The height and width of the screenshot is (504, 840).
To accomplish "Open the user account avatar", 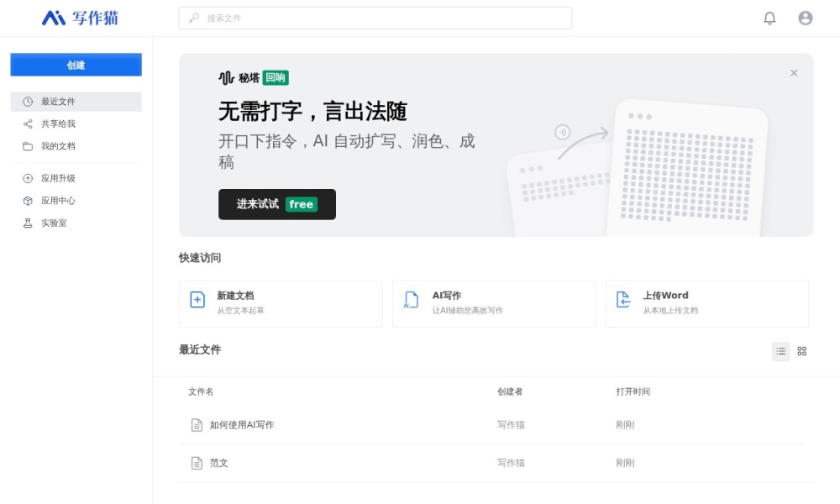I will (x=806, y=18).
